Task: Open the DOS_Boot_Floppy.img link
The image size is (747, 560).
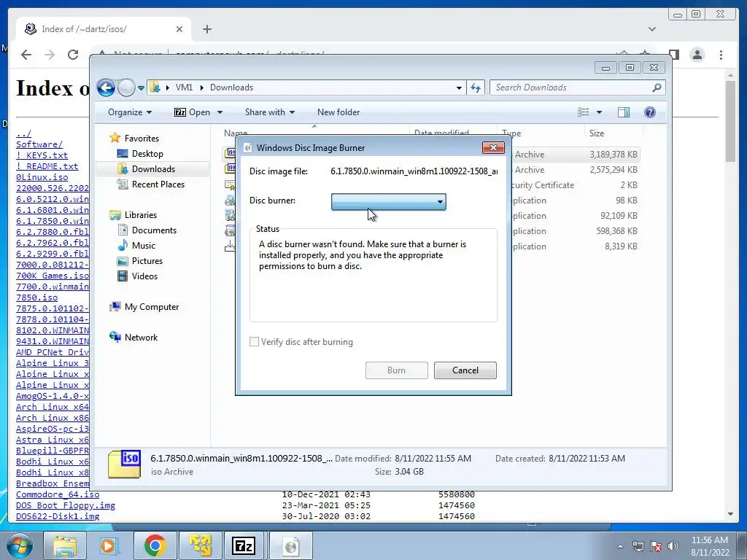Action: pos(65,505)
